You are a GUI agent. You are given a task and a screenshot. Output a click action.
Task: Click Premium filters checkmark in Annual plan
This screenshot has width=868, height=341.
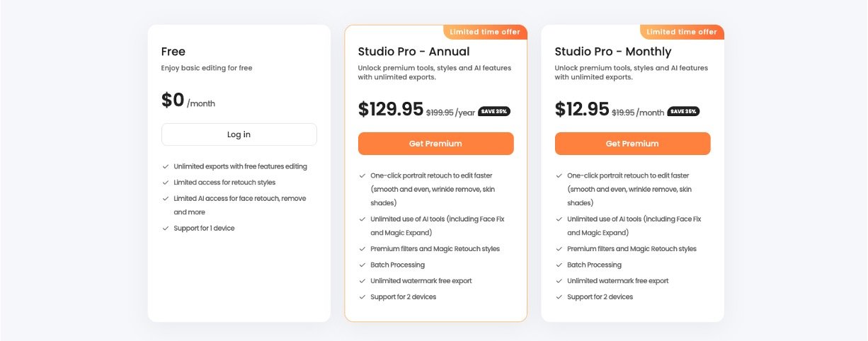click(362, 249)
